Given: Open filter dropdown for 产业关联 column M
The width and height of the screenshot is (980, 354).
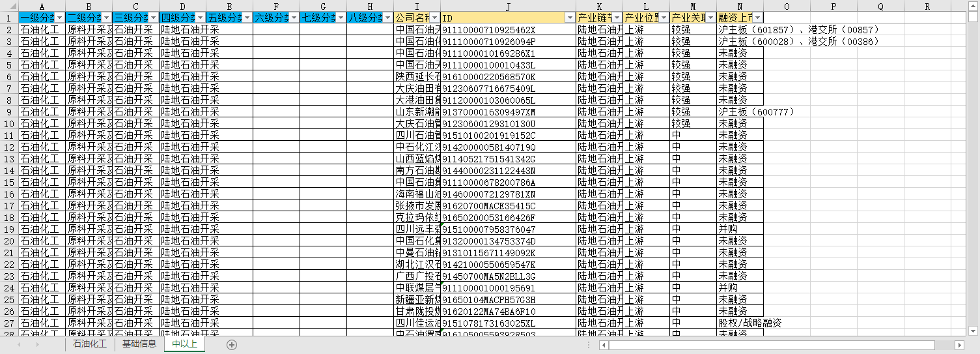Looking at the screenshot, I should click(x=711, y=18).
